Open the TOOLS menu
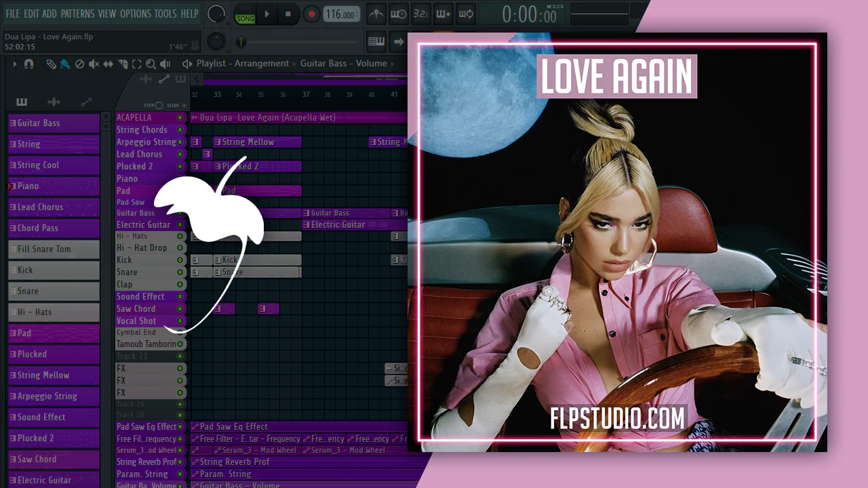Screen dimensions: 868x488 tap(165, 14)
